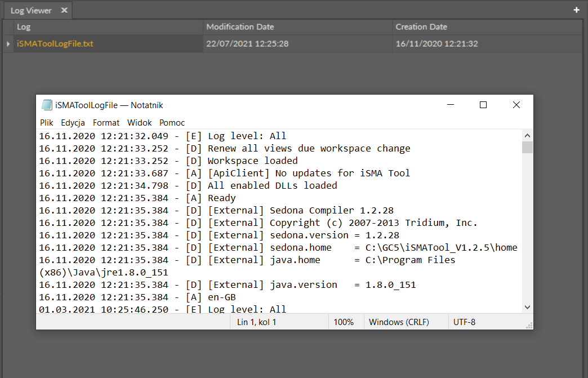Open the Edycja menu

pos(73,122)
